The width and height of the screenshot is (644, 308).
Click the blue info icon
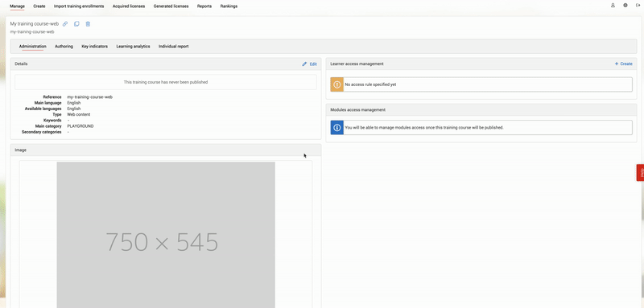pyautogui.click(x=336, y=128)
